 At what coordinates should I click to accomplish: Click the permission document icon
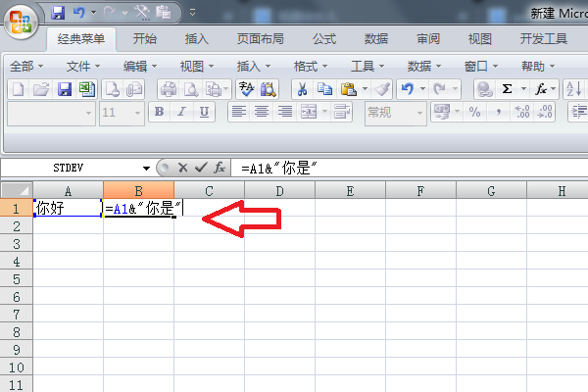click(112, 89)
